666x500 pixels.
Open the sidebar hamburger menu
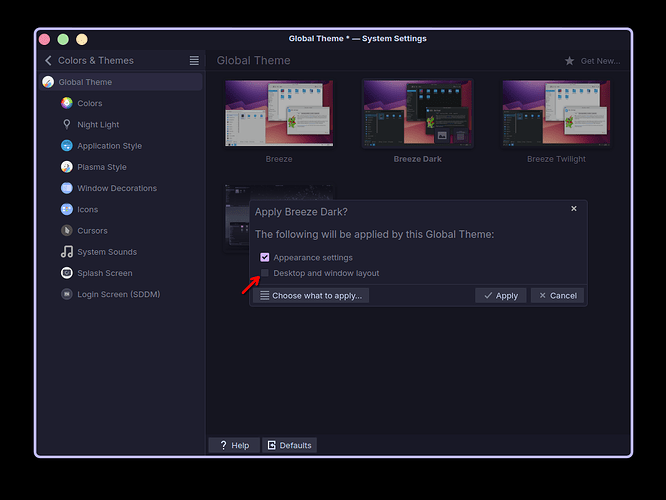[194, 61]
